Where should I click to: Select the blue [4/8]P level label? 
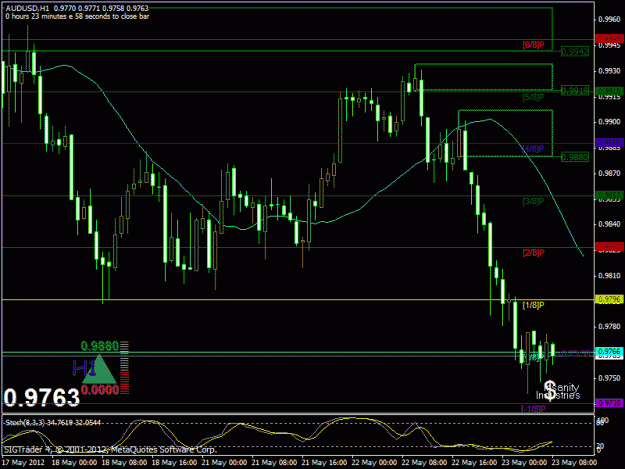(x=533, y=149)
